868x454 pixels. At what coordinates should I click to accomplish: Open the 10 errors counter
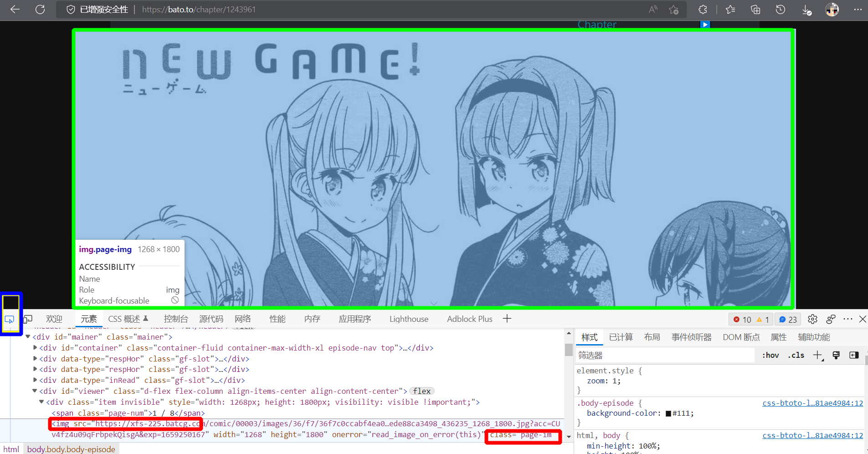click(742, 320)
